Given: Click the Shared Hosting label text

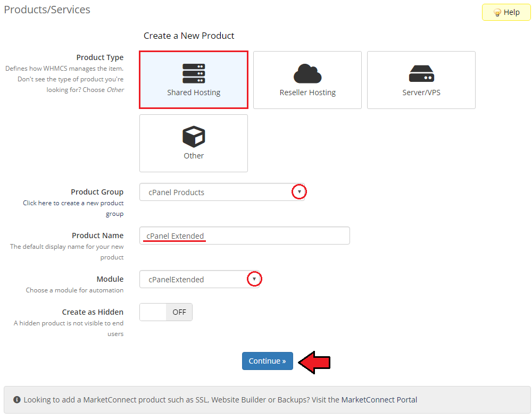Looking at the screenshot, I should [x=194, y=93].
